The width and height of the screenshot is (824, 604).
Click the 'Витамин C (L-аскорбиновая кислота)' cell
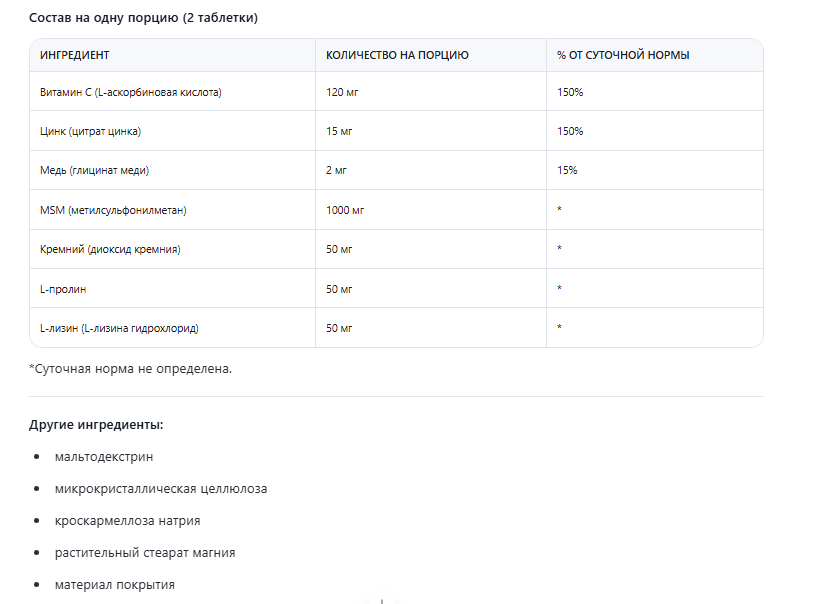point(131,92)
